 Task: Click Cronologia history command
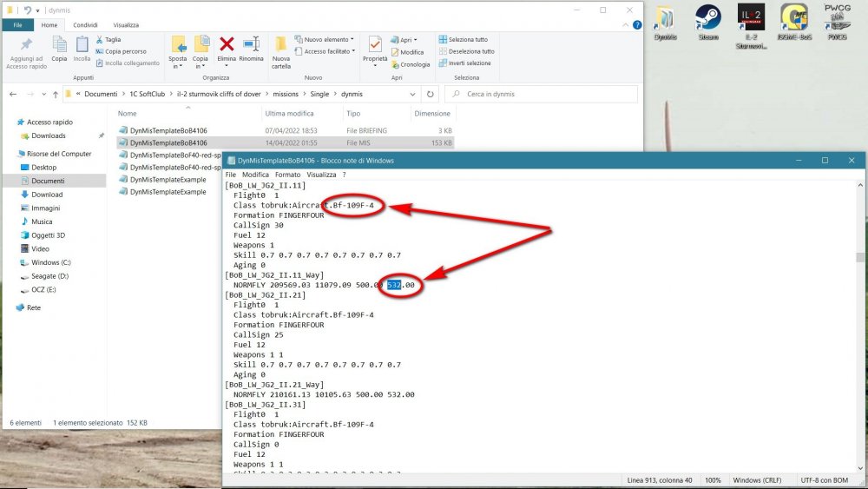coord(411,64)
